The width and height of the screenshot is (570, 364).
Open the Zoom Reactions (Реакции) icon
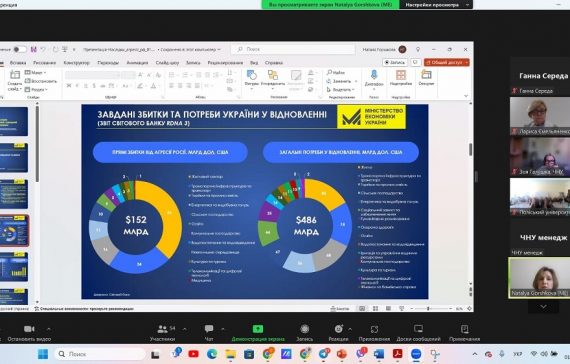coord(338,329)
